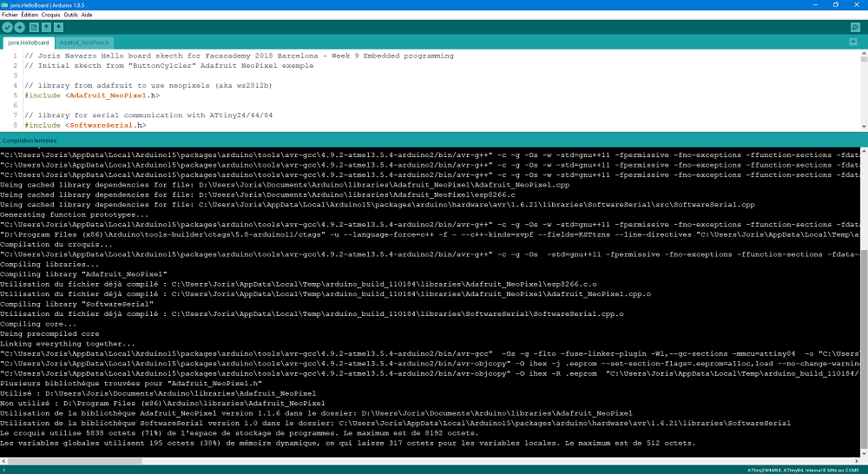Restore down the Arduino window
The image size is (868, 474).
point(836,5)
